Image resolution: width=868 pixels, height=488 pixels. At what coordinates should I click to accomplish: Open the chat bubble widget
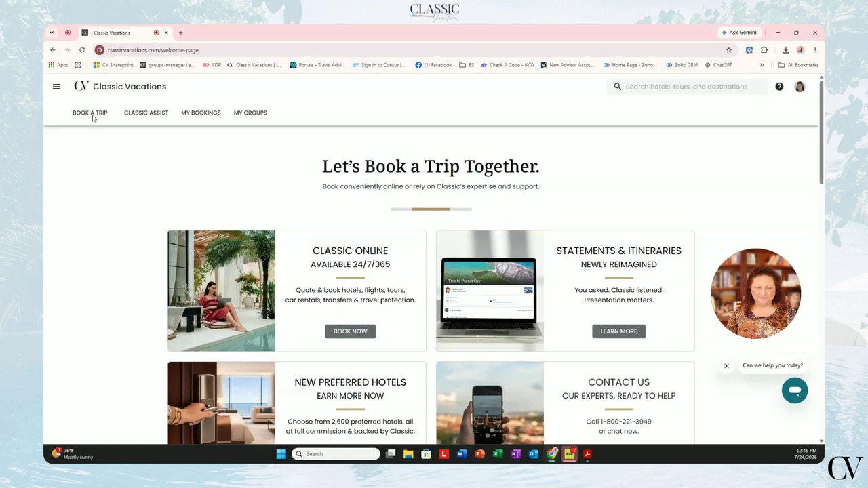[x=794, y=390]
